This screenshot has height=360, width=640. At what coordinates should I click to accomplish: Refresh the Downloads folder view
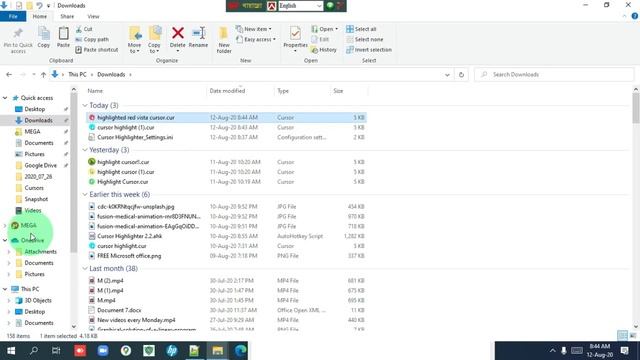461,75
